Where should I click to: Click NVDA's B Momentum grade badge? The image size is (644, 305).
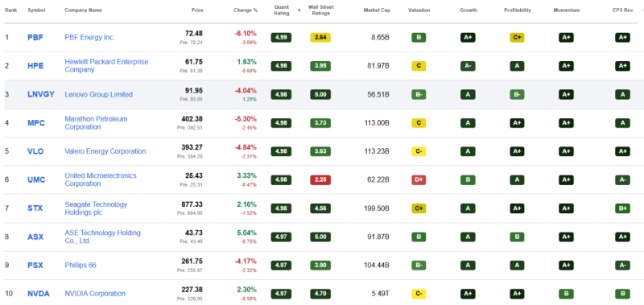566,294
